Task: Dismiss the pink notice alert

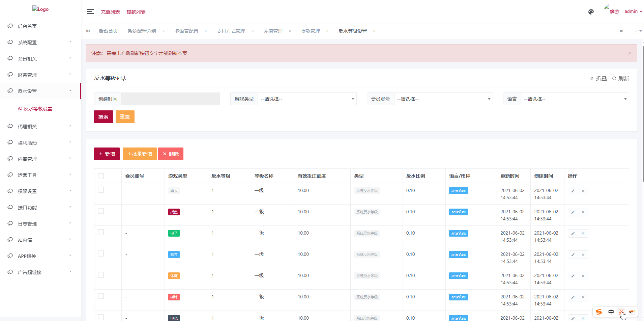Action: point(630,53)
